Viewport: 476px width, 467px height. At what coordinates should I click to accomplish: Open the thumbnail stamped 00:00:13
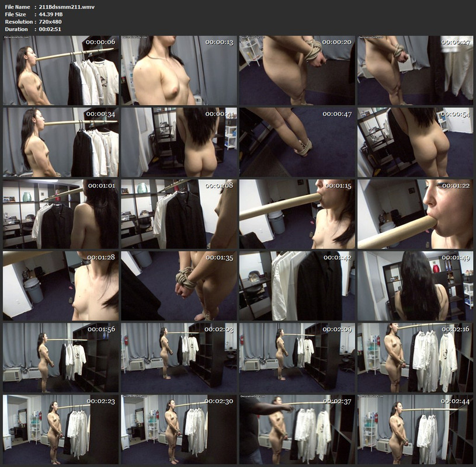(179, 71)
